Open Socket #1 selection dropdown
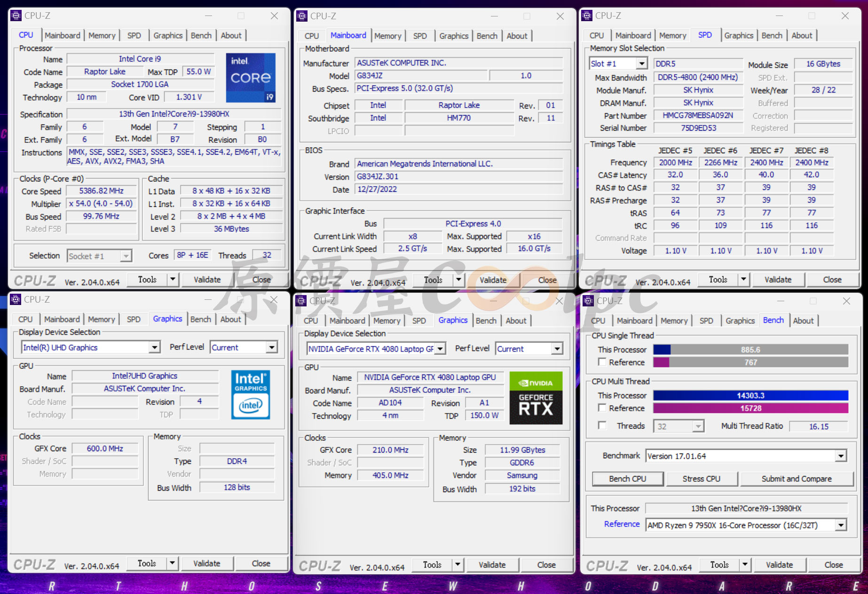868x594 pixels. click(126, 256)
